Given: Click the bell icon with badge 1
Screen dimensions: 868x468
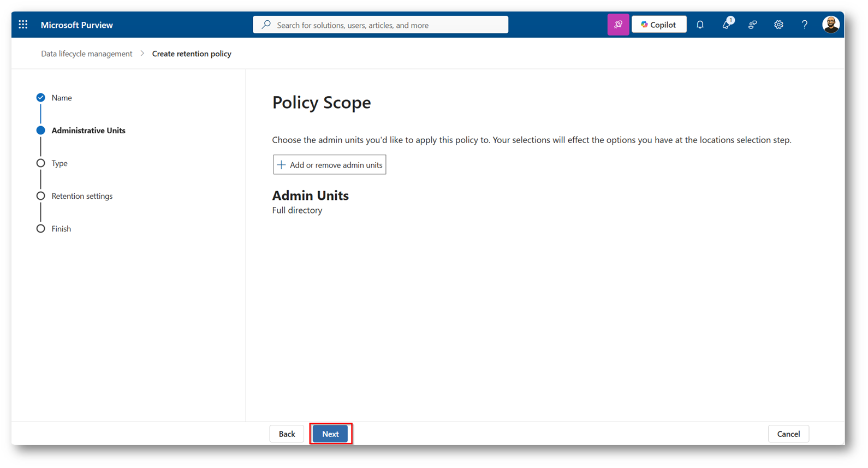Looking at the screenshot, I should pyautogui.click(x=727, y=25).
